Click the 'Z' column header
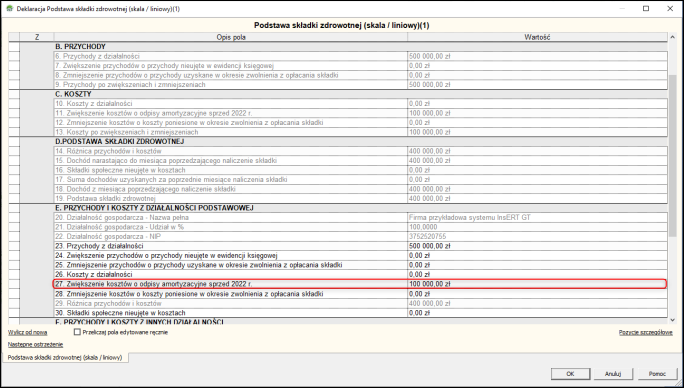 click(x=37, y=38)
